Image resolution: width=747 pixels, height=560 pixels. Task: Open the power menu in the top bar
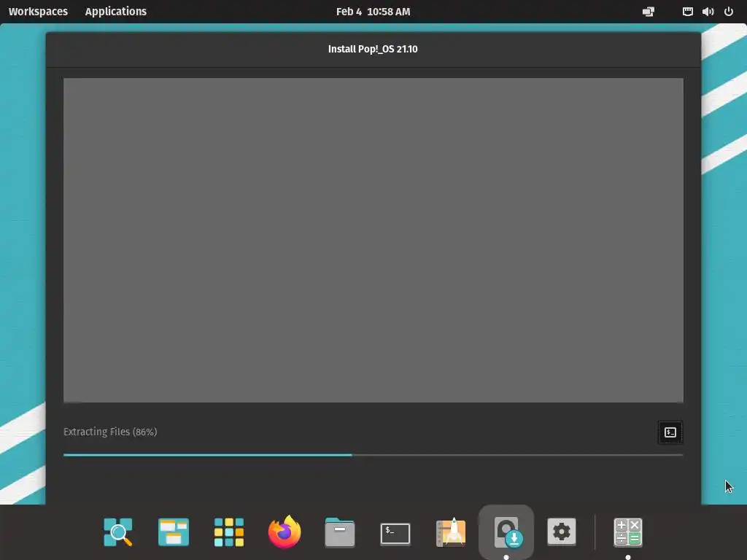(x=729, y=12)
